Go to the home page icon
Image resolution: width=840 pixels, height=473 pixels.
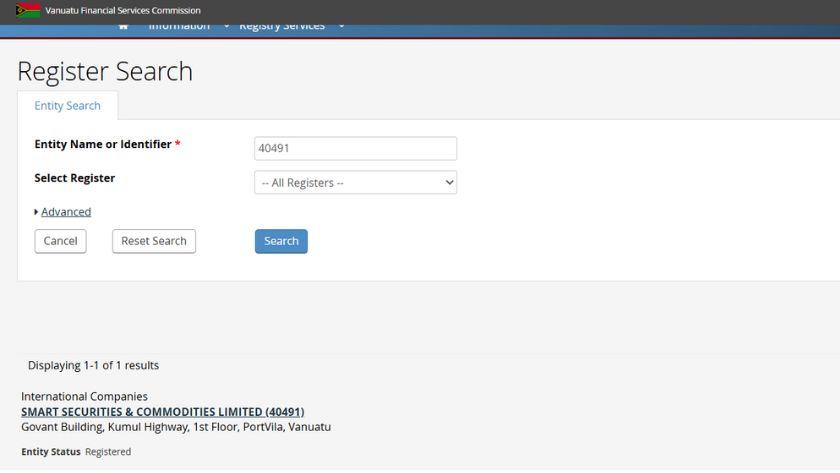(123, 27)
